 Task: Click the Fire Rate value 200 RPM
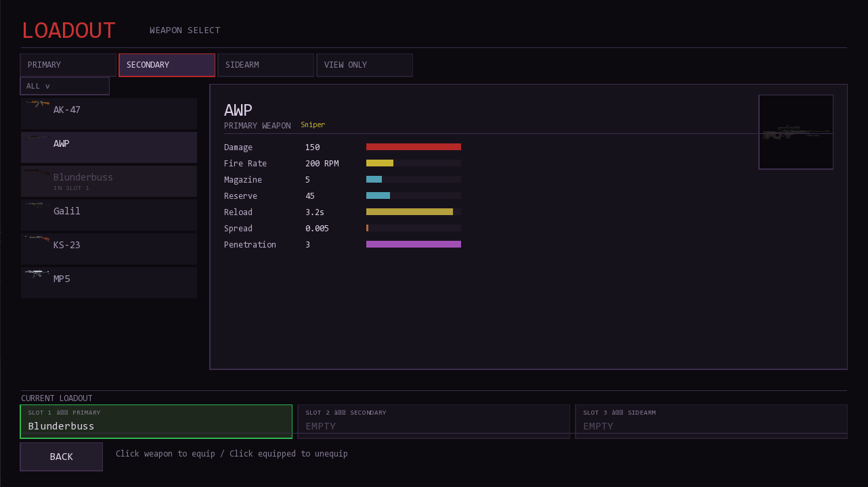[x=322, y=164]
